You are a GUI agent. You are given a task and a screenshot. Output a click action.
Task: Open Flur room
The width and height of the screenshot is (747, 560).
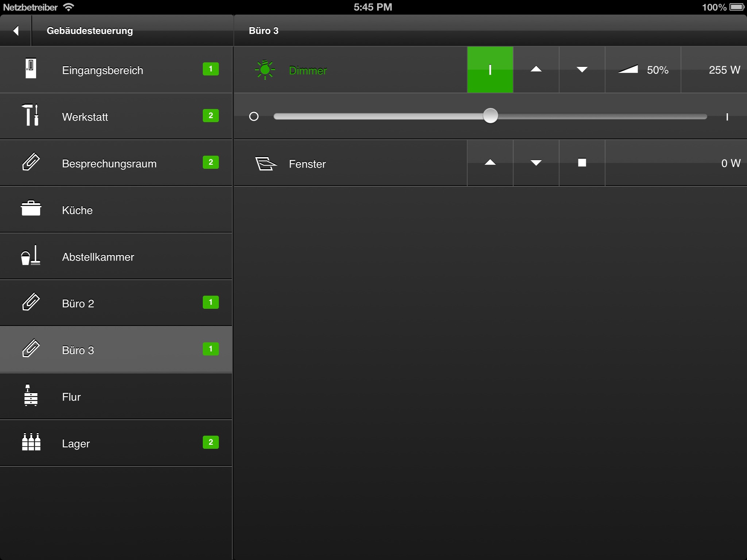(116, 396)
